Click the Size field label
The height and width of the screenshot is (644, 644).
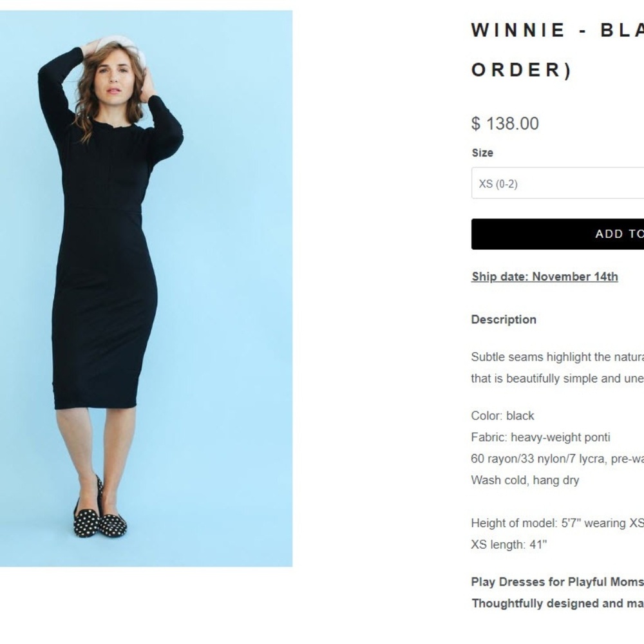coord(482,153)
